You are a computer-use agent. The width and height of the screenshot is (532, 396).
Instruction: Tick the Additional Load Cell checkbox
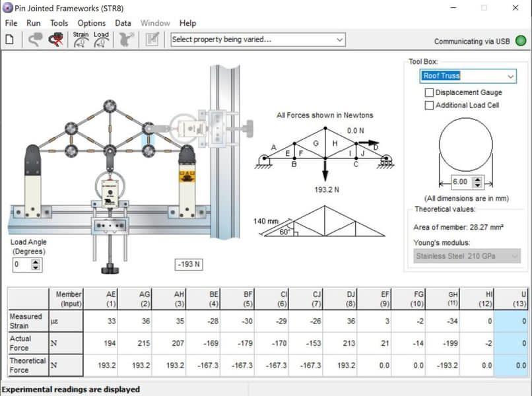(429, 105)
